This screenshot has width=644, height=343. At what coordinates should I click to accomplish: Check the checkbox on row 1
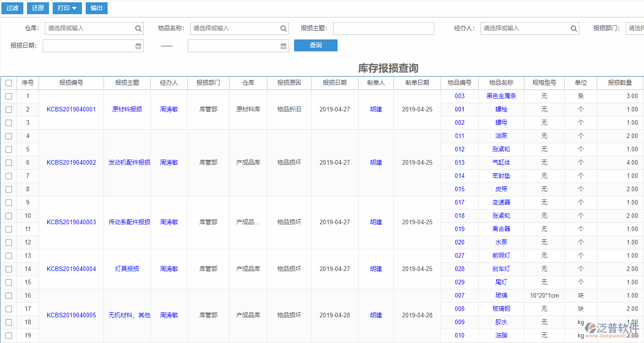point(8,96)
